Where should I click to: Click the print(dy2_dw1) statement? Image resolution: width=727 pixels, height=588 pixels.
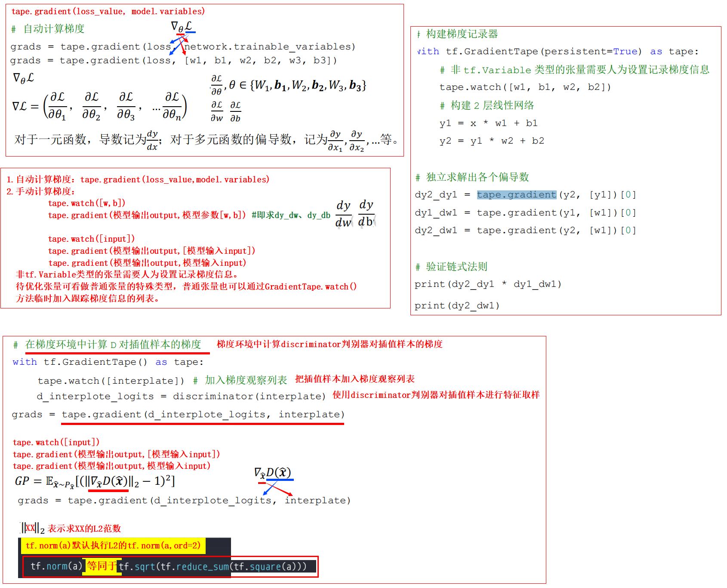coord(457,305)
